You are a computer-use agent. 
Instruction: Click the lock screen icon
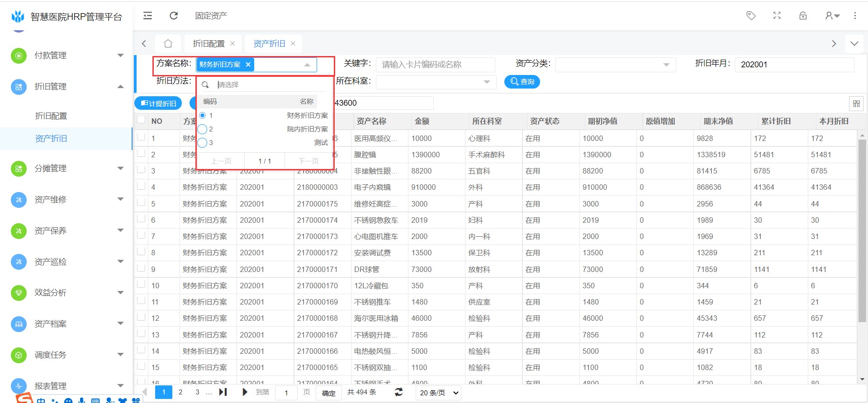click(x=803, y=16)
